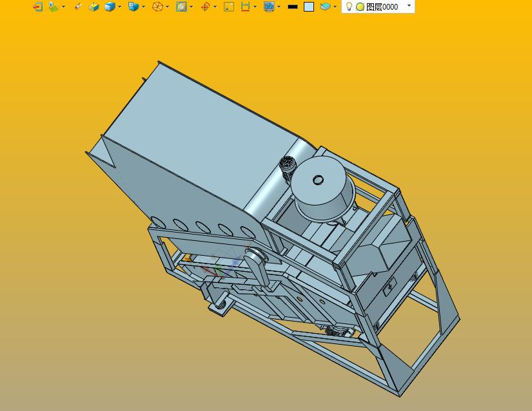Screen dimensions: 532x411
Task: Click the green layered-surface icon with blue figure
Action: click(x=54, y=7)
